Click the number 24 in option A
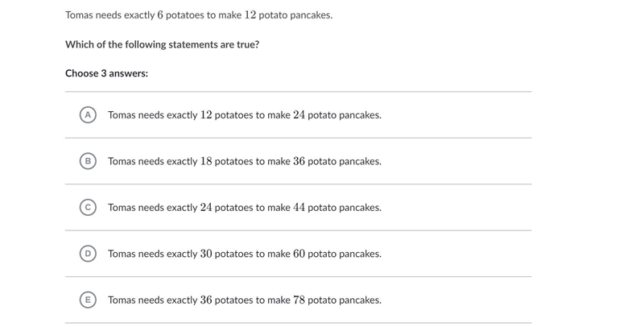644x327 pixels. [x=299, y=115]
